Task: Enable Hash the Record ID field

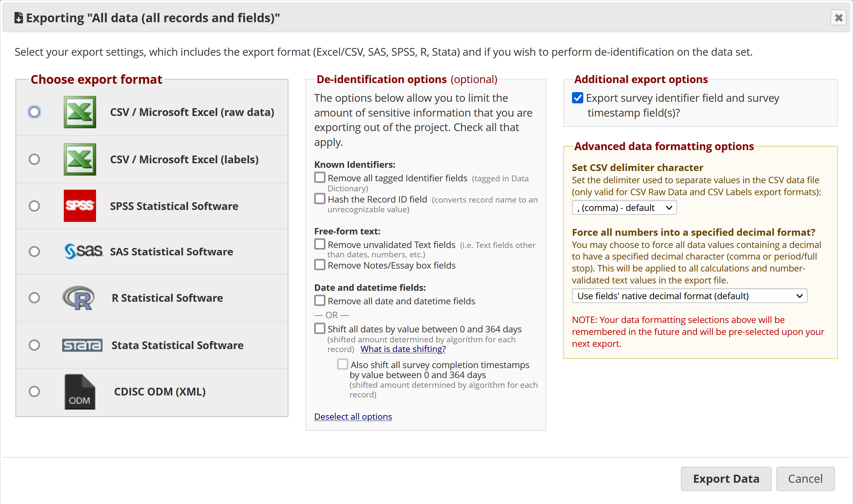Action: coord(320,198)
